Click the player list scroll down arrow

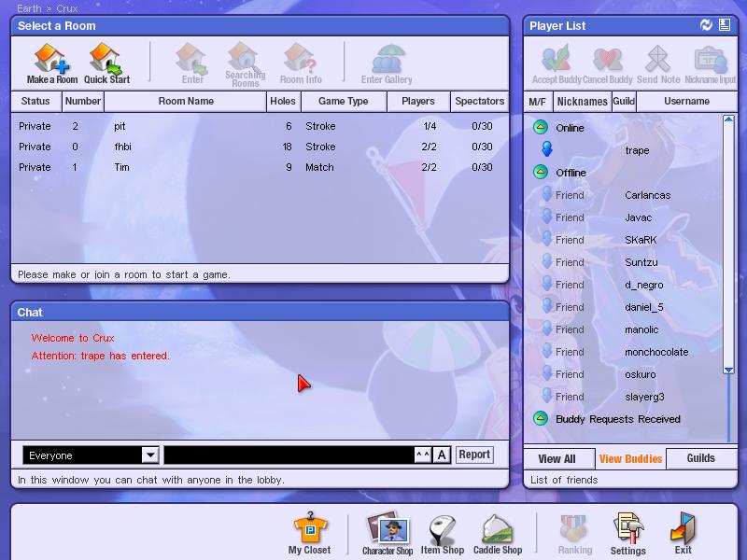coord(728,370)
